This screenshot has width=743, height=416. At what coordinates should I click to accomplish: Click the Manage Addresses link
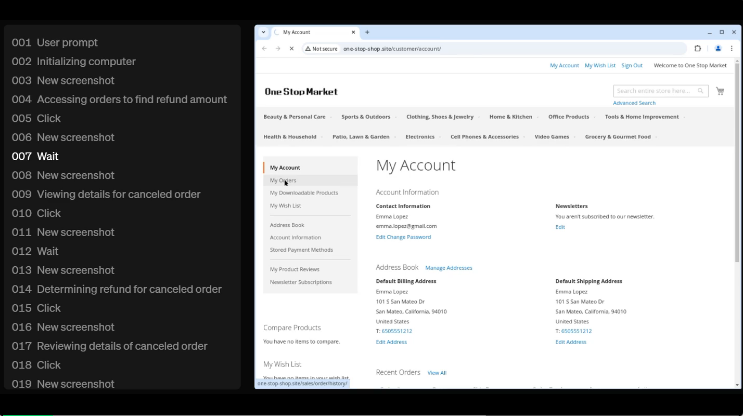tap(448, 268)
